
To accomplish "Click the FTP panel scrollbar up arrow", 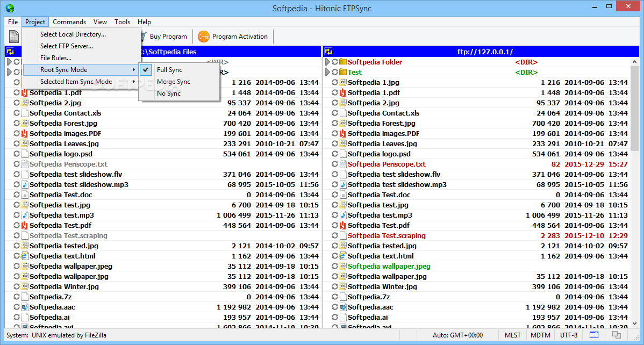I will 634,62.
